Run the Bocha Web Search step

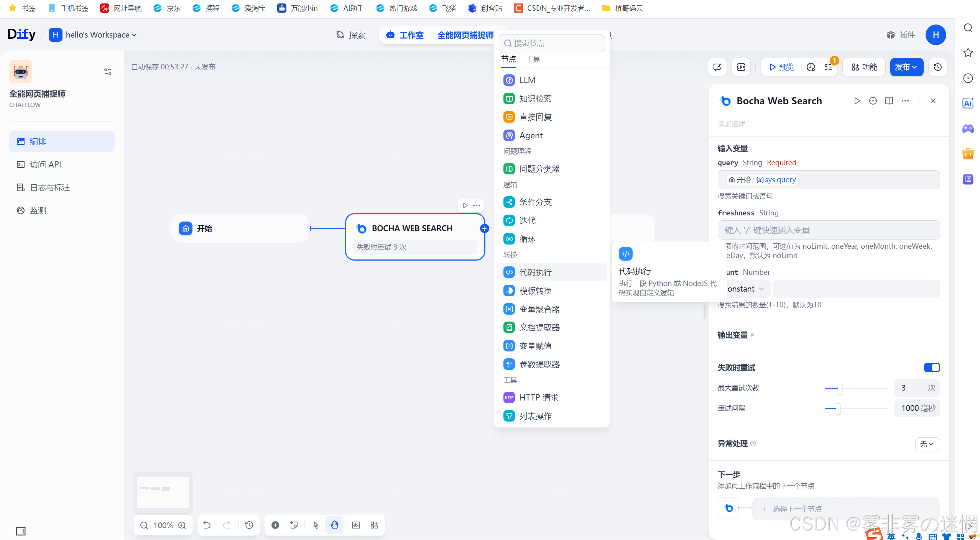(857, 101)
